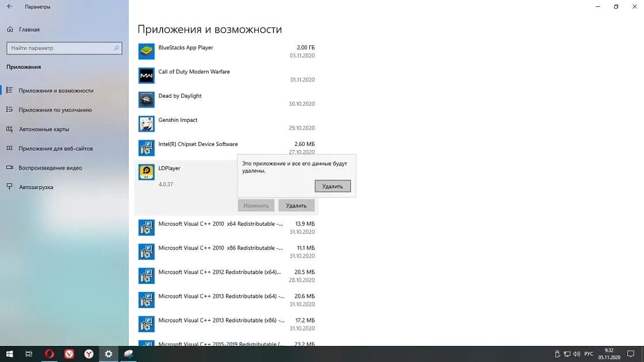Open Воспроизведение видео section

(51, 167)
